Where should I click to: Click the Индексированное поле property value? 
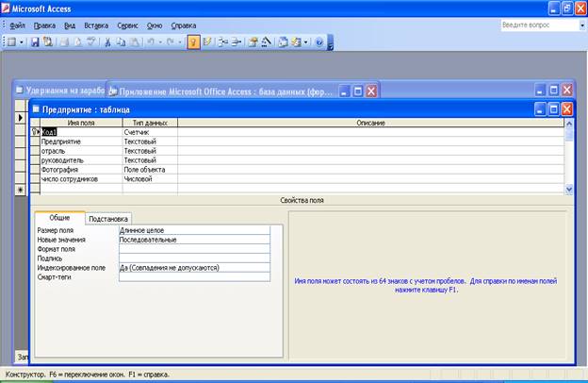(x=194, y=268)
